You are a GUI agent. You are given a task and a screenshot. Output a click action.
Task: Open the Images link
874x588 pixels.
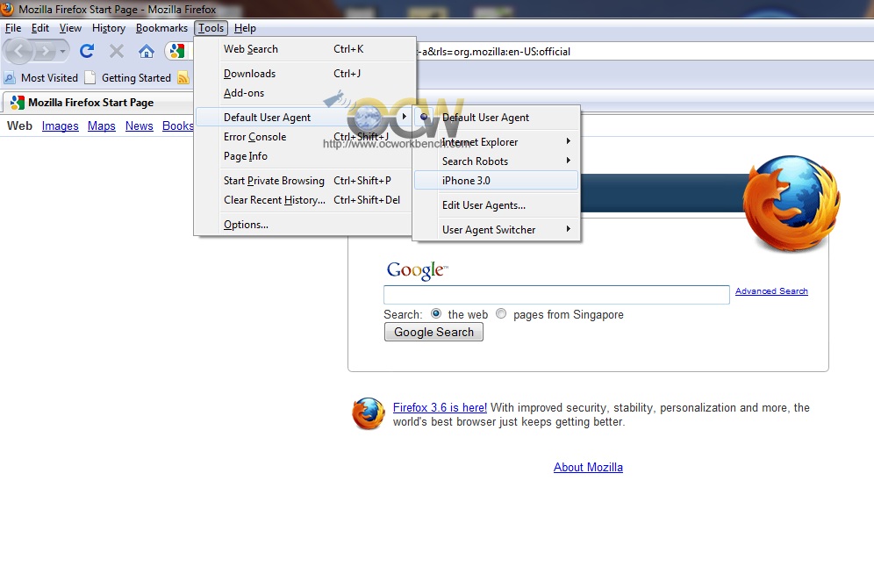pyautogui.click(x=61, y=126)
